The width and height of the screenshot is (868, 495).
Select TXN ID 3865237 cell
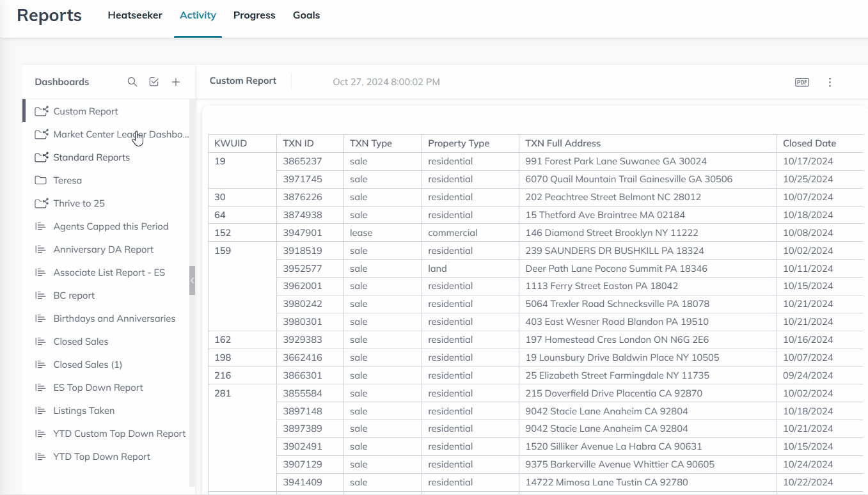[x=310, y=161]
